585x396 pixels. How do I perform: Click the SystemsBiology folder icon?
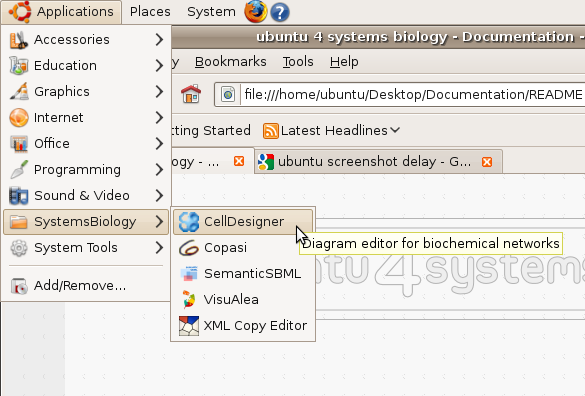[19, 222]
